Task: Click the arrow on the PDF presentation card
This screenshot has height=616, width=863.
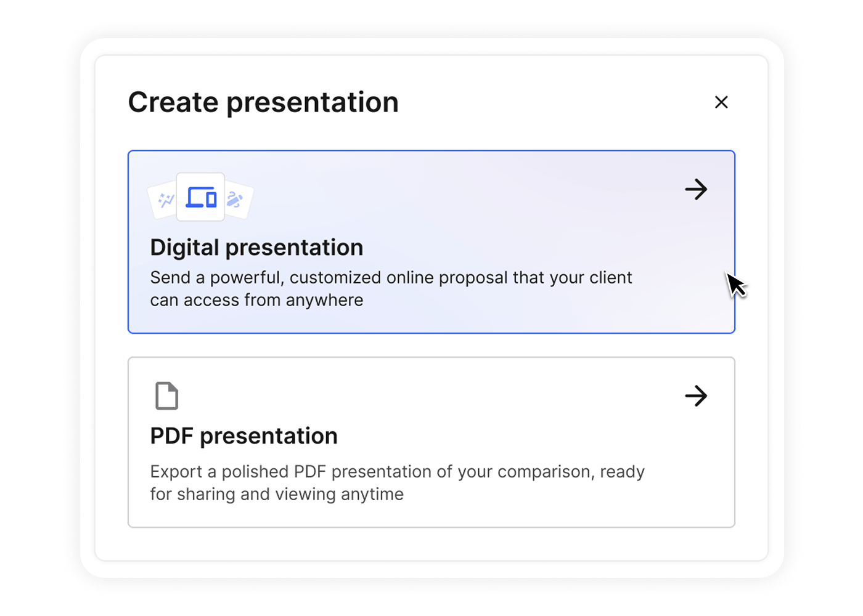Action: point(696,395)
